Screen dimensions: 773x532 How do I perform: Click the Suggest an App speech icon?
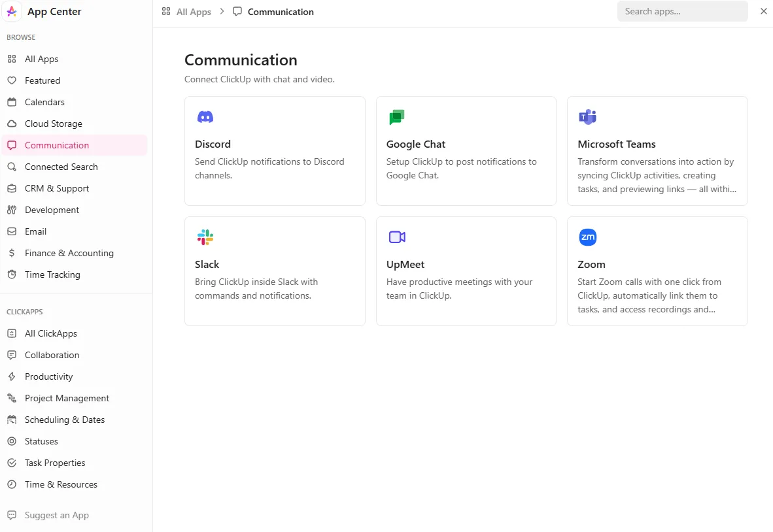pyautogui.click(x=12, y=515)
